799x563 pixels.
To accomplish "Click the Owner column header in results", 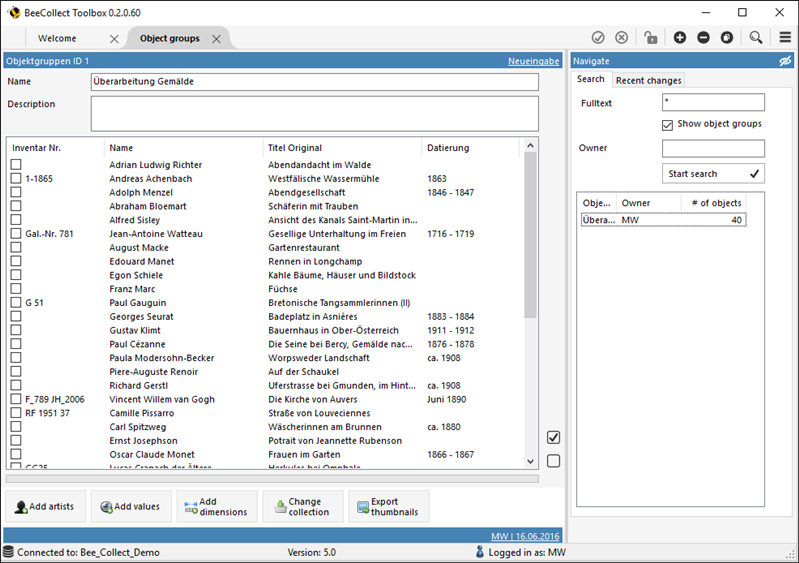I will coord(649,203).
